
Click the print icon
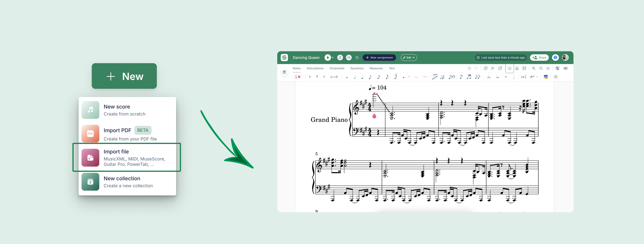point(517,68)
